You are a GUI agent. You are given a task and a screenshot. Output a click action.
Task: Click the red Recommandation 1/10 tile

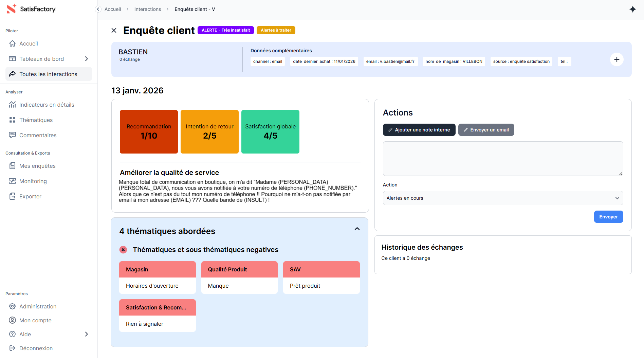pyautogui.click(x=149, y=132)
